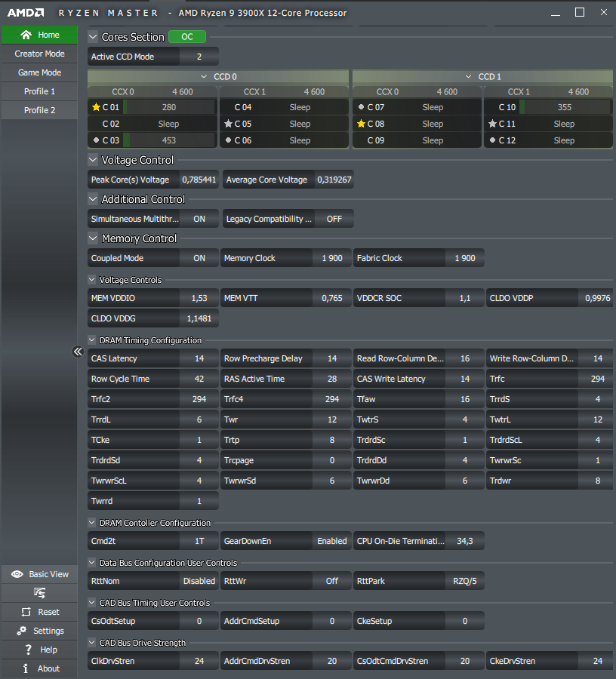
Task: Open Profile 1
Action: point(39,91)
